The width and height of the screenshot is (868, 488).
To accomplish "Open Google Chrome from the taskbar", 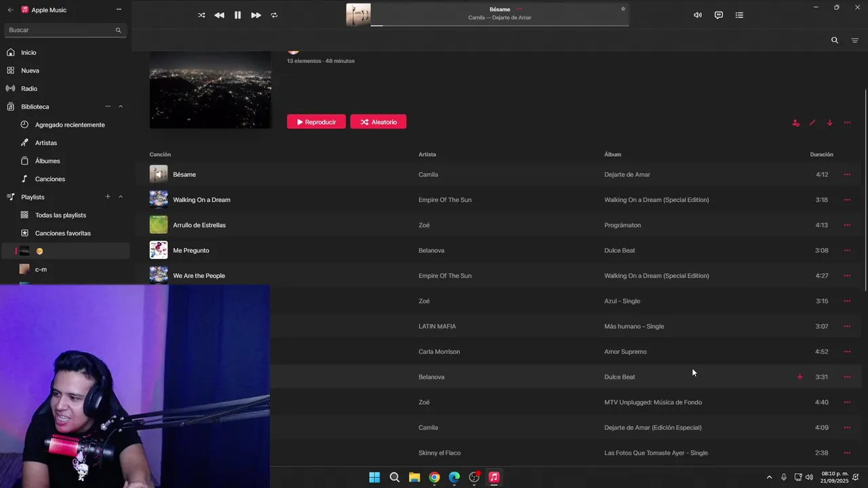I will [x=434, y=477].
